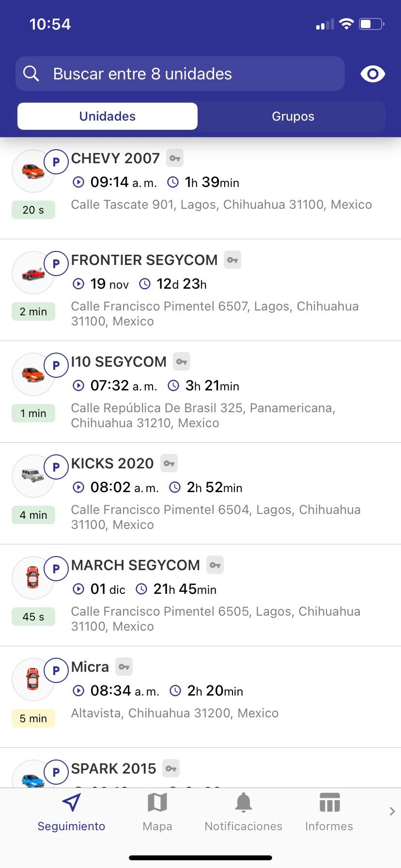Tap the key icon beside CHEVY 2007
The width and height of the screenshot is (401, 868).
(175, 158)
